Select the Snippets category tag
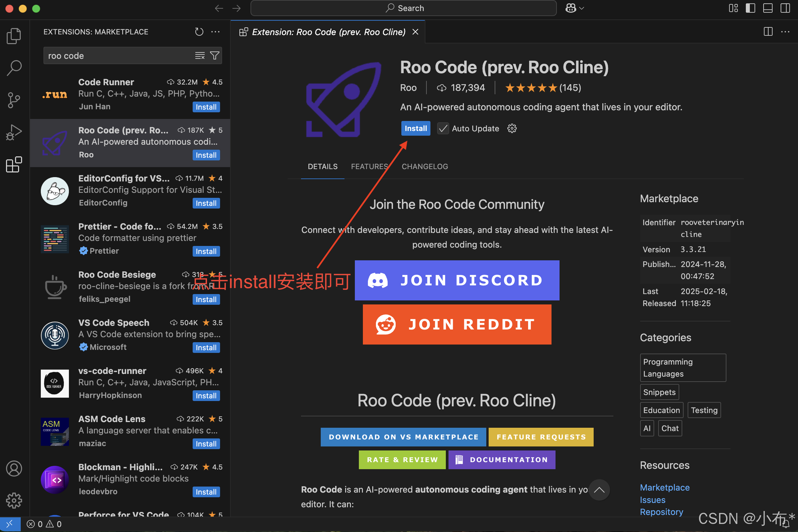The height and width of the screenshot is (532, 798). 660,392
